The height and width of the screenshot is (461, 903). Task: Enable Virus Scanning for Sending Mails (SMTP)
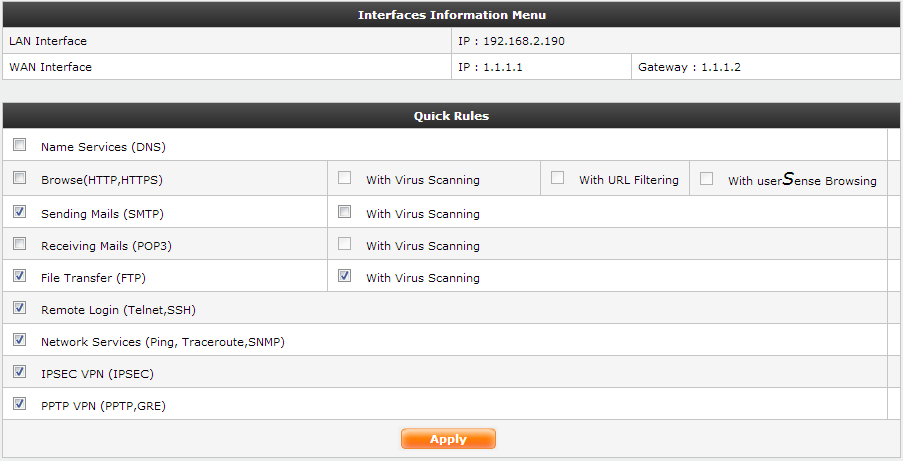pyautogui.click(x=344, y=212)
